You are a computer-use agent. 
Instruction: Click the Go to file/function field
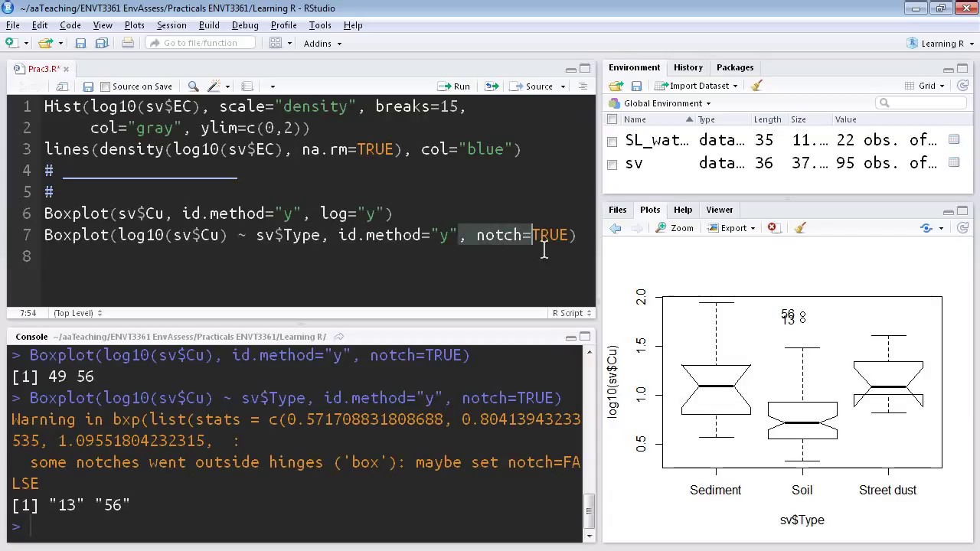[x=201, y=44]
